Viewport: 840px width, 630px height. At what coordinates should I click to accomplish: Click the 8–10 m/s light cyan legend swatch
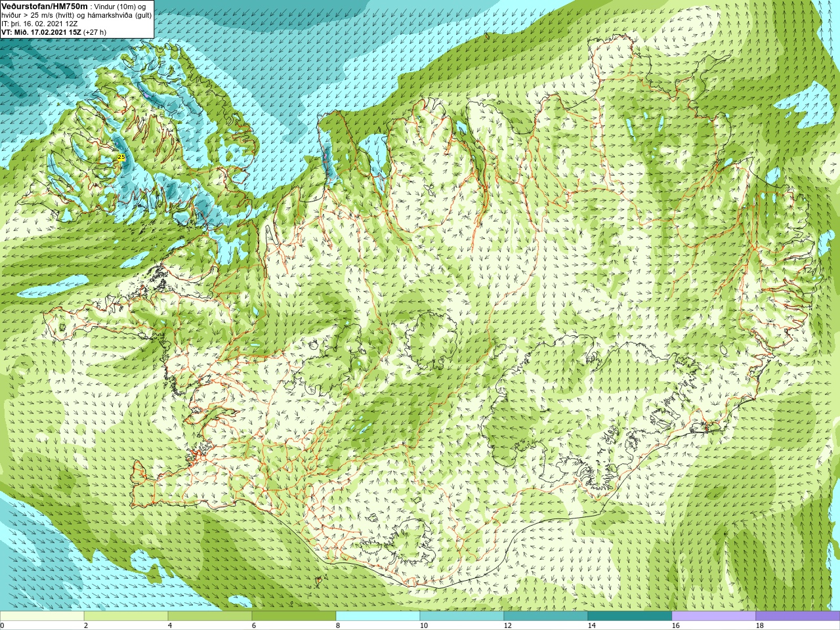378,616
